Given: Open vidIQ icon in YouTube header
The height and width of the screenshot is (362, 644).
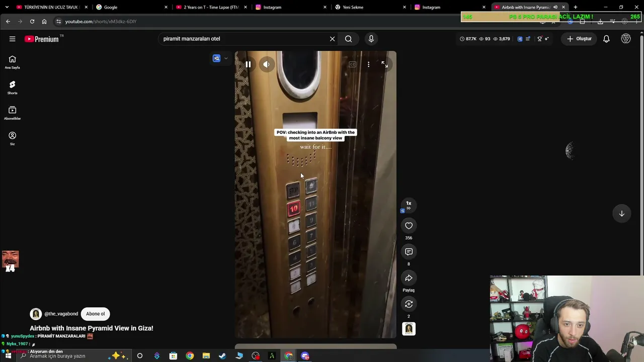Looking at the screenshot, I should [520, 39].
